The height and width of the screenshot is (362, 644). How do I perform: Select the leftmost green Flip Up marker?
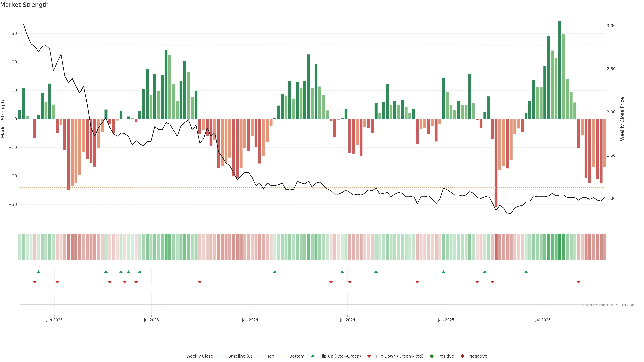[39, 272]
